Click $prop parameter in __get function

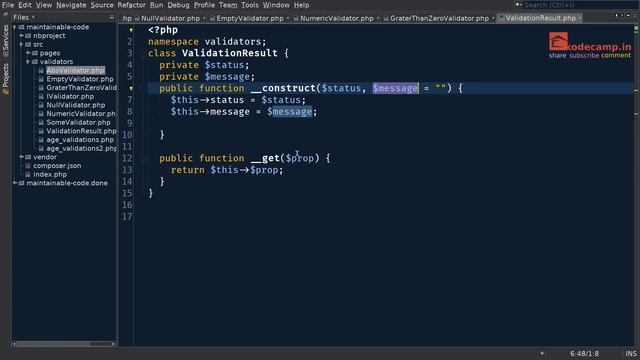[300, 158]
